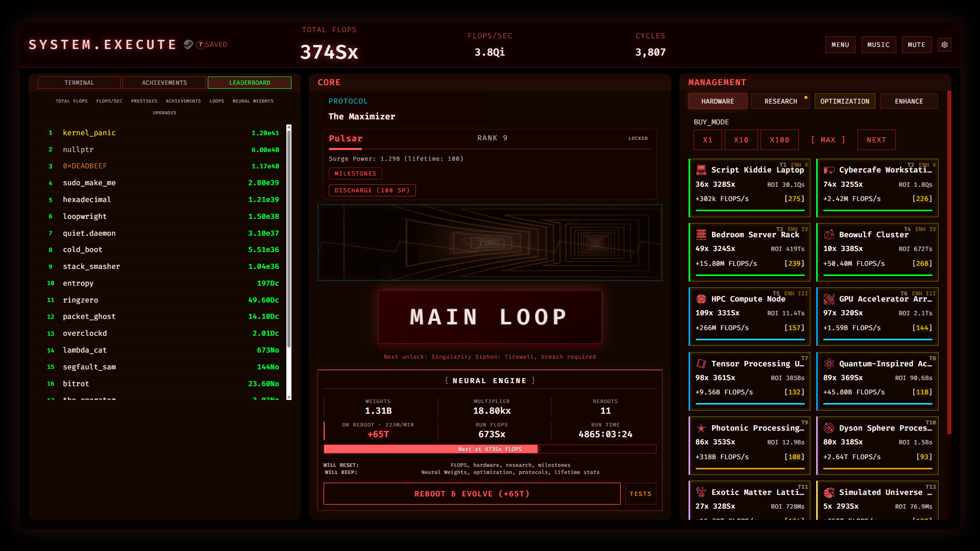Sort leaderboard by UPGRADES

point(164,113)
